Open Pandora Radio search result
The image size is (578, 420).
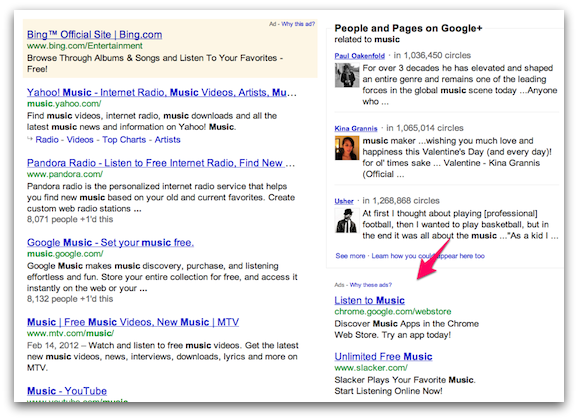click(x=161, y=163)
